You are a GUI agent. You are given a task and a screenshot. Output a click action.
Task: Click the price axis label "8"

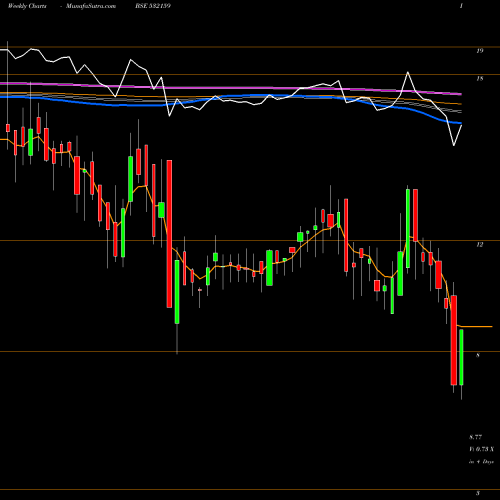tap(478, 355)
